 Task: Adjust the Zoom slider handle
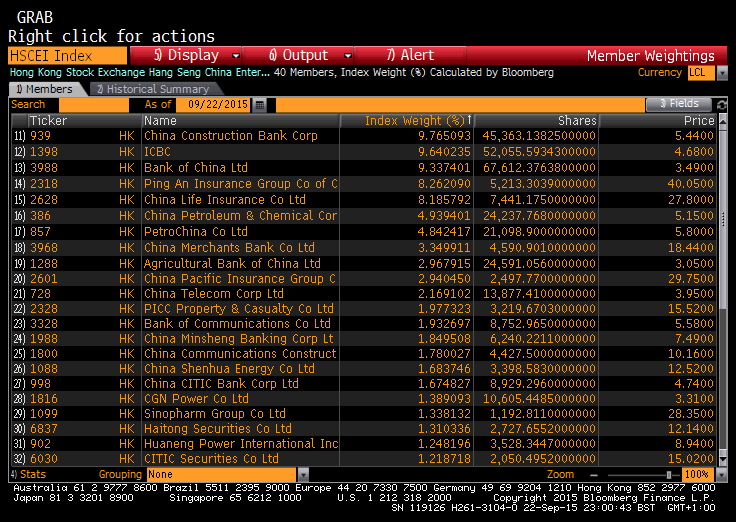coord(669,475)
